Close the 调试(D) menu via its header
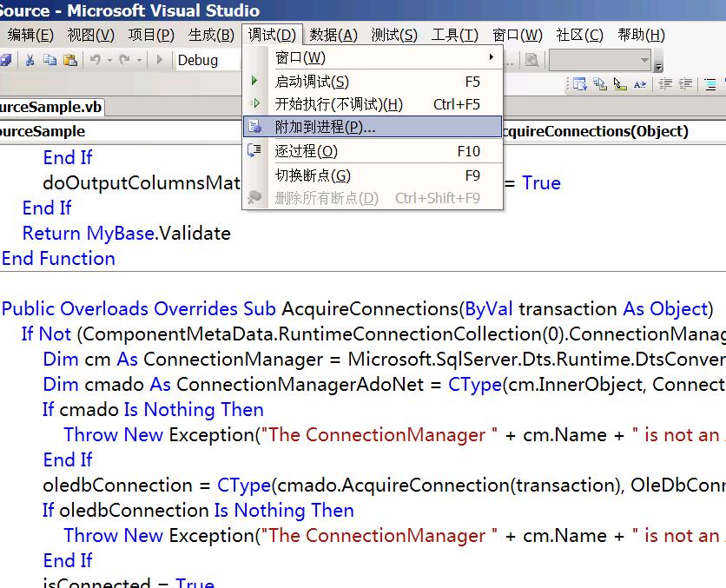Image resolution: width=726 pixels, height=588 pixels. [x=273, y=35]
